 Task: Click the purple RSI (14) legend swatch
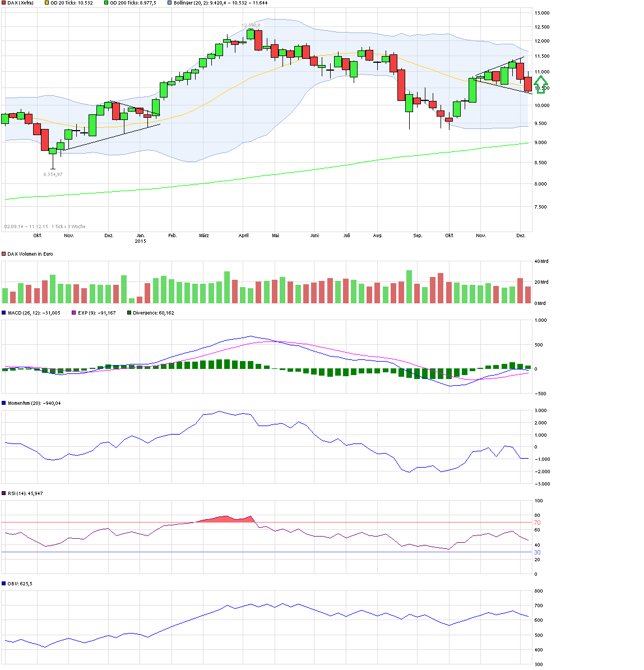pyautogui.click(x=4, y=493)
